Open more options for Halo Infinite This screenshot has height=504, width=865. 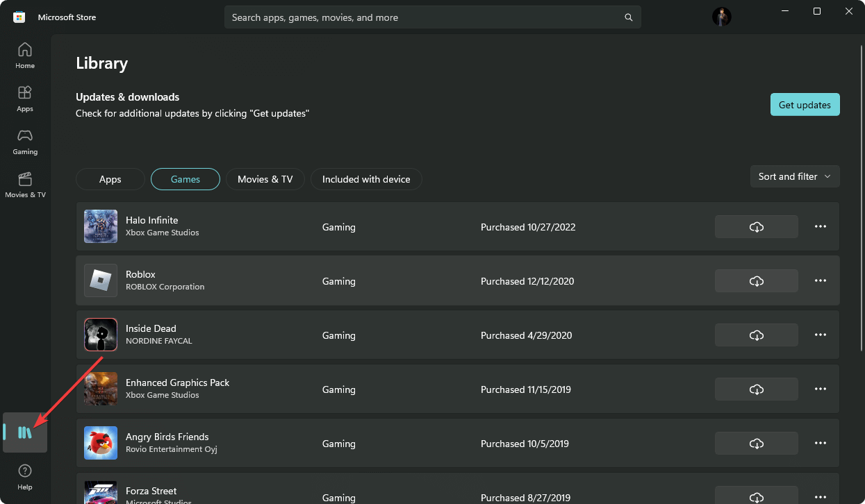[821, 227]
